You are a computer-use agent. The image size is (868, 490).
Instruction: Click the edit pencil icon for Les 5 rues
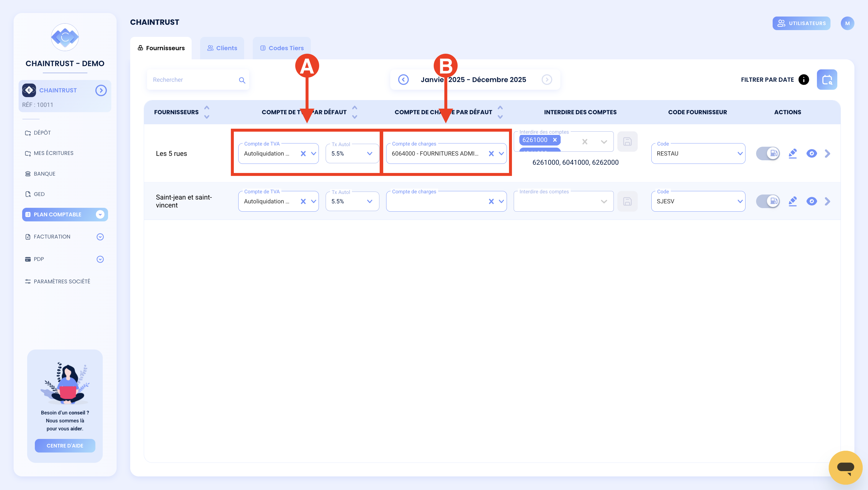[x=792, y=154]
